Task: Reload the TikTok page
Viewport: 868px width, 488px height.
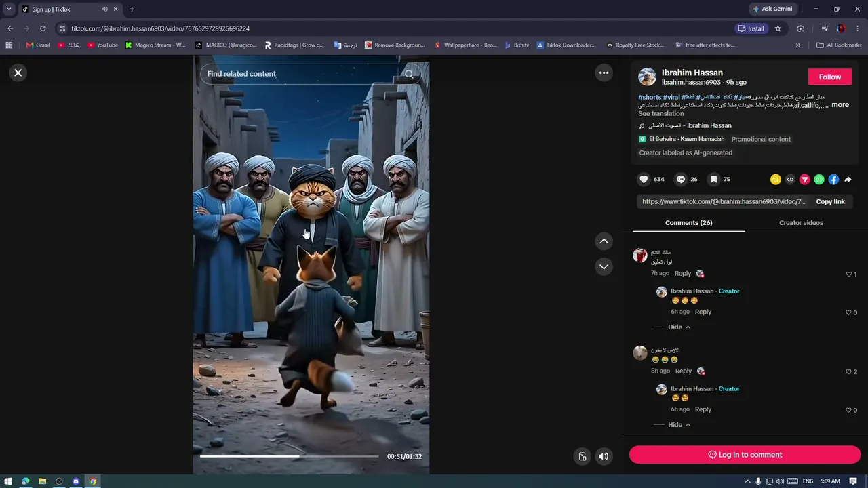Action: coord(43,28)
